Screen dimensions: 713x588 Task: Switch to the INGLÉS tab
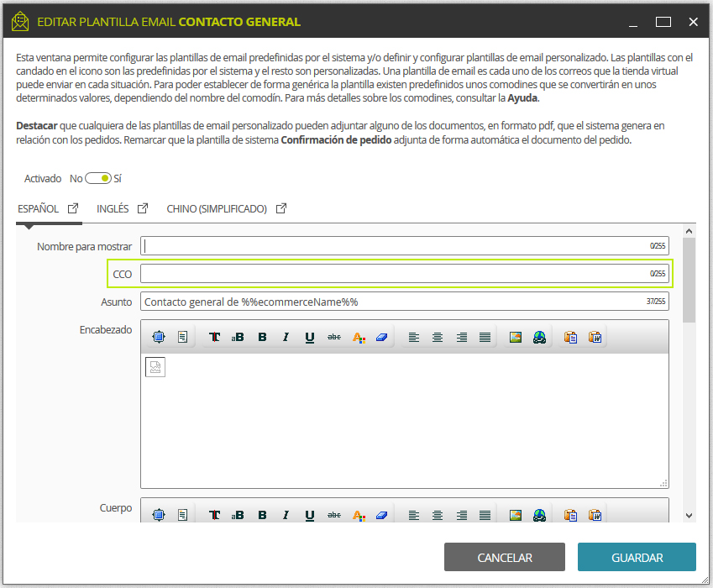pyautogui.click(x=113, y=208)
